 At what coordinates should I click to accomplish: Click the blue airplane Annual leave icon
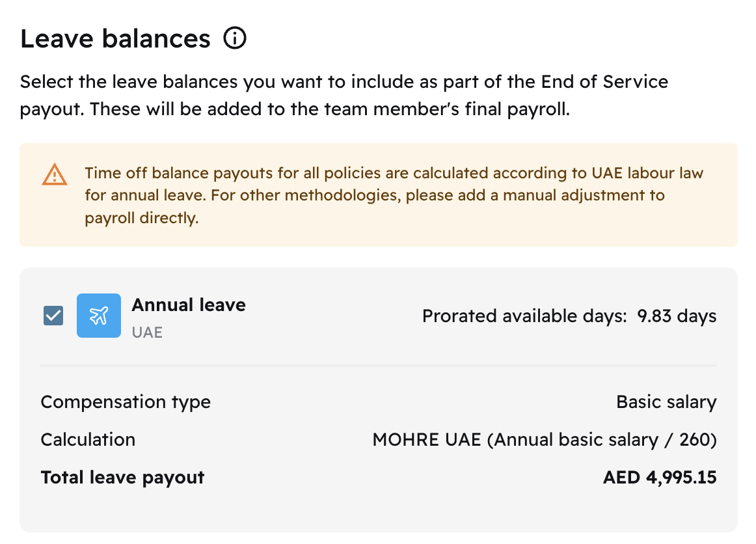[x=99, y=316]
